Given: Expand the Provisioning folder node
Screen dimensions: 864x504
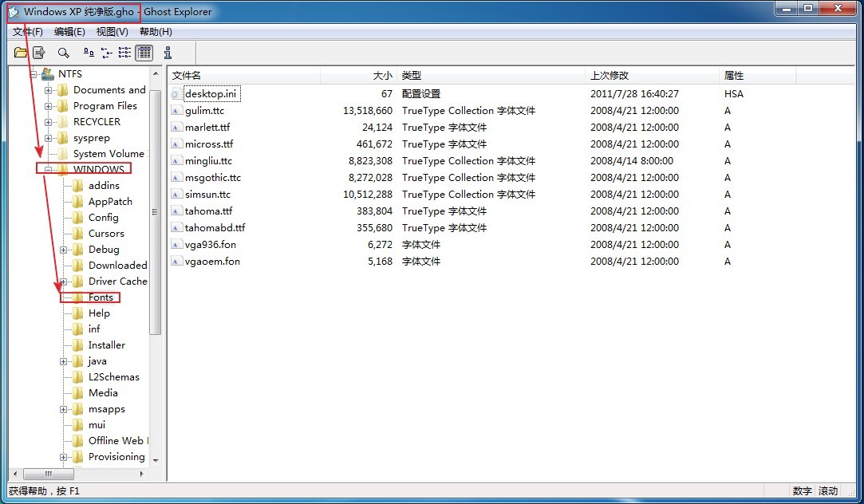Looking at the screenshot, I should [x=63, y=458].
